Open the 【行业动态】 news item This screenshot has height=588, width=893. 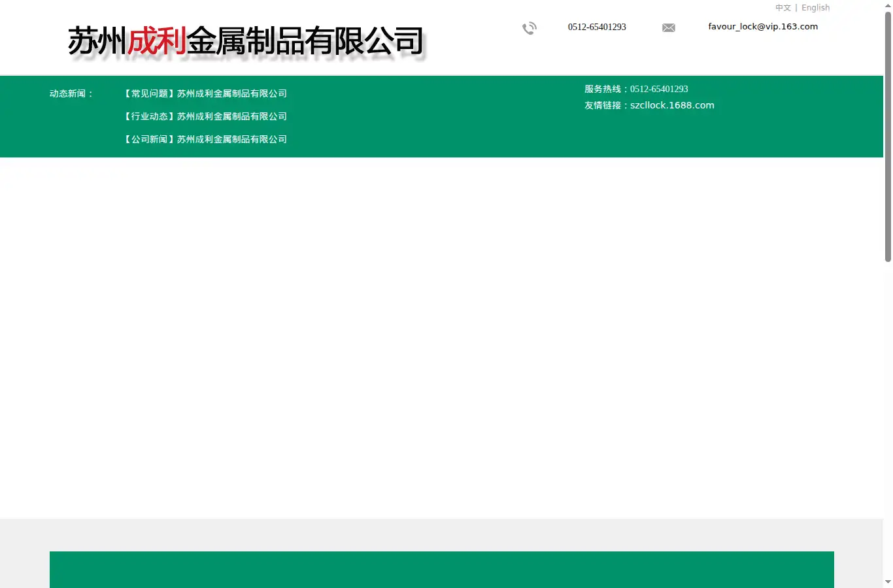(x=205, y=116)
